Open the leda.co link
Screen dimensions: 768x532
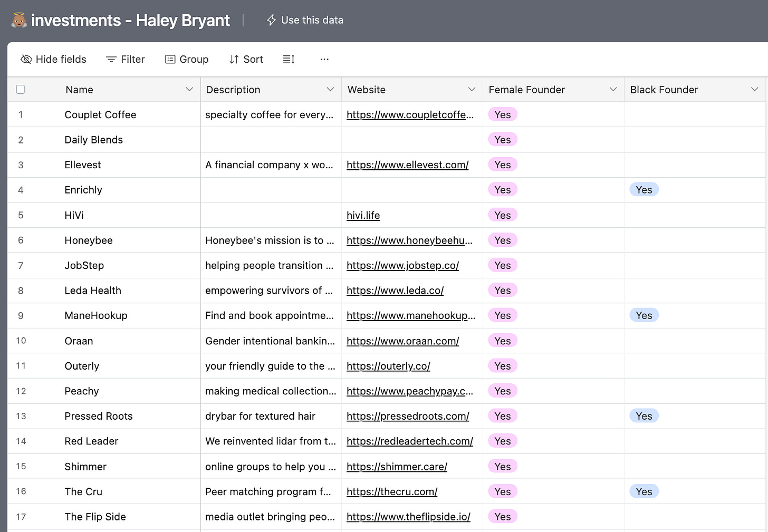pyautogui.click(x=395, y=290)
